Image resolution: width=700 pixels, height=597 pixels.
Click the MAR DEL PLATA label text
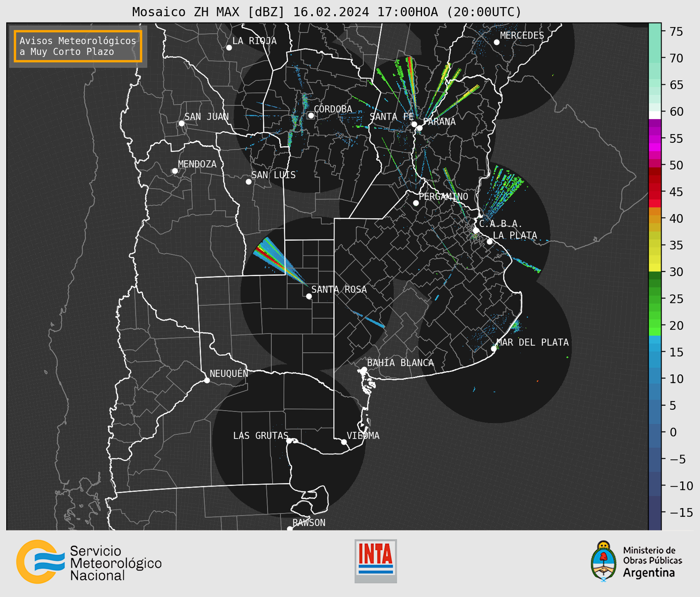click(x=532, y=343)
